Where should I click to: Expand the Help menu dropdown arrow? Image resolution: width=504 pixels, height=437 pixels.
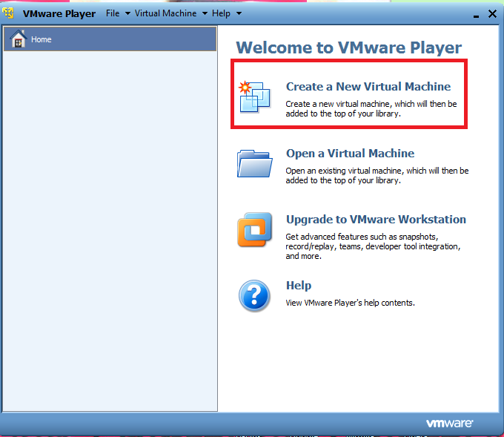239,13
